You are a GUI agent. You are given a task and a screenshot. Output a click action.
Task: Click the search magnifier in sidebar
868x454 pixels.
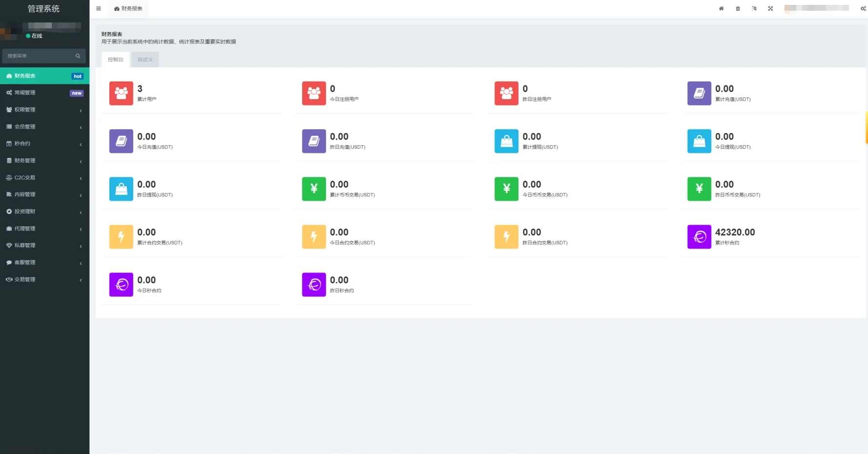(78, 56)
